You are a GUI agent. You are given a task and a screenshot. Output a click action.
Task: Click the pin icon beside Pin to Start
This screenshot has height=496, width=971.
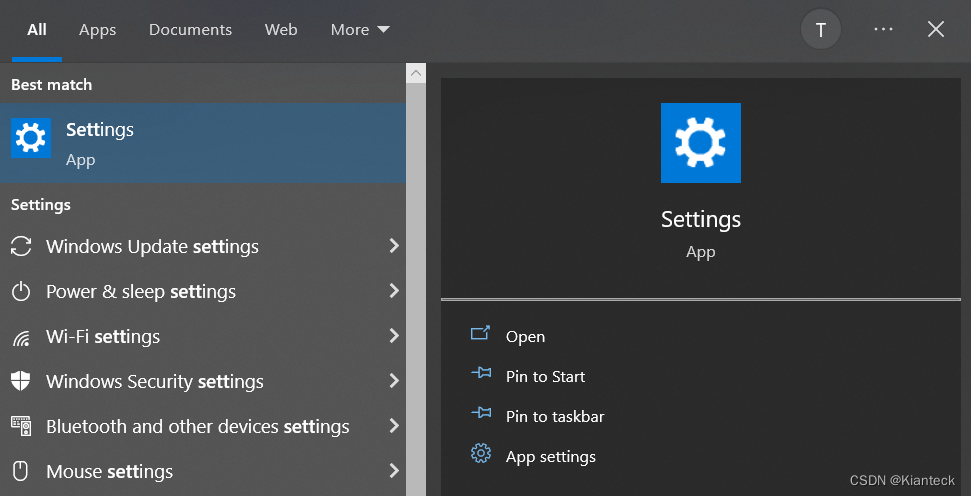click(x=481, y=373)
